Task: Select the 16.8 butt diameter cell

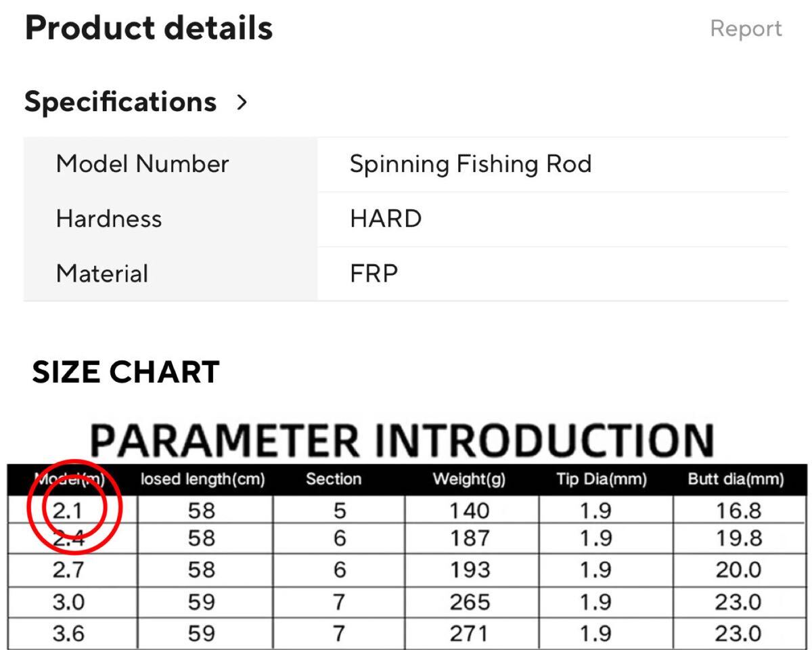Action: (x=738, y=510)
